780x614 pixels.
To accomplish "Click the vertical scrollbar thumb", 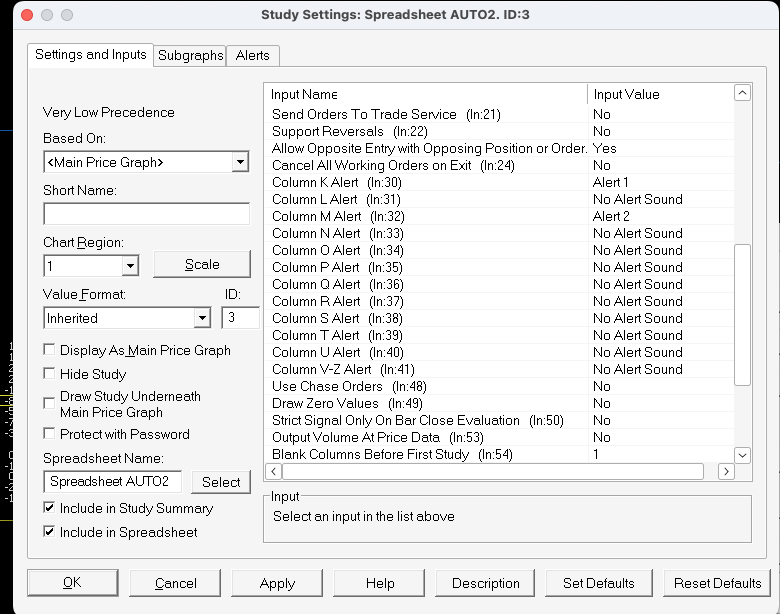I will click(741, 314).
